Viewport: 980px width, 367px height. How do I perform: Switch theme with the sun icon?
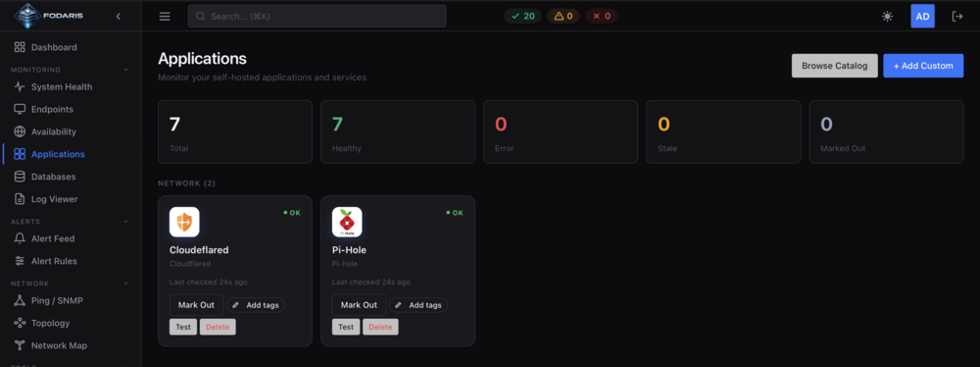pos(887,17)
